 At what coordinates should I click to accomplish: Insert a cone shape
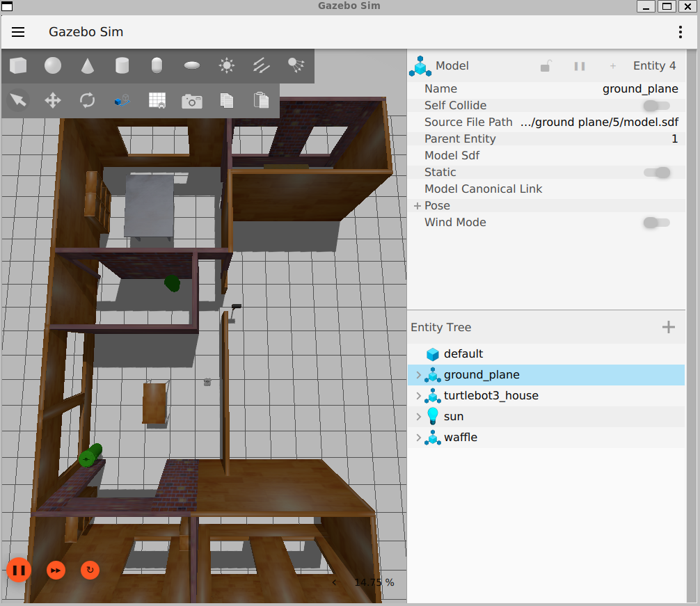[88, 66]
